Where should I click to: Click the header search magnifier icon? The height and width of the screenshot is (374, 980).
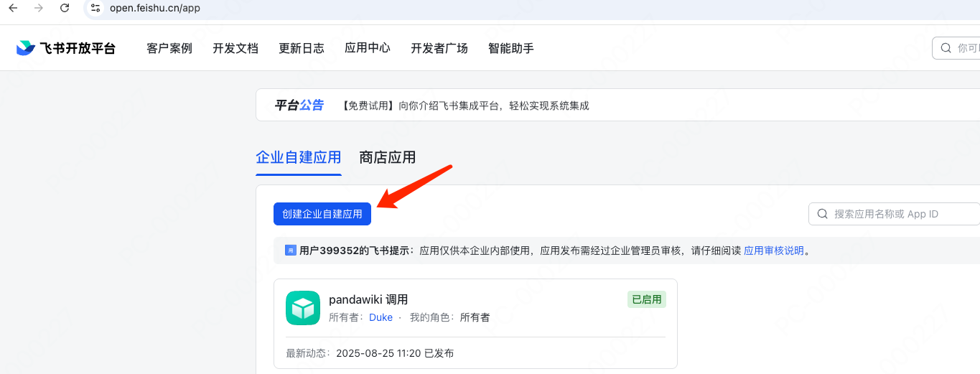click(x=946, y=48)
